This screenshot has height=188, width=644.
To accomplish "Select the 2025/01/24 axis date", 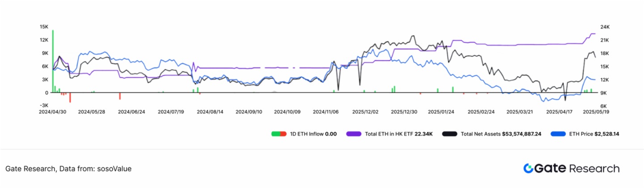I will click(x=441, y=112).
